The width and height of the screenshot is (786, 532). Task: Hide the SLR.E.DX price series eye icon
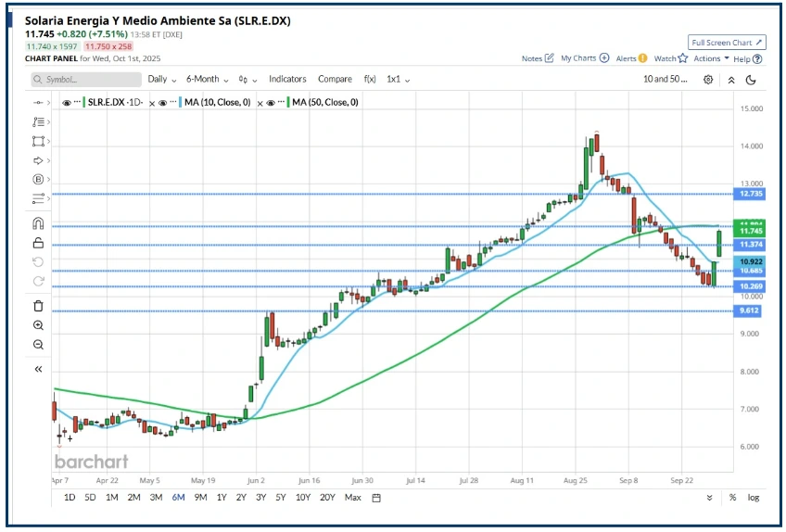[x=67, y=103]
